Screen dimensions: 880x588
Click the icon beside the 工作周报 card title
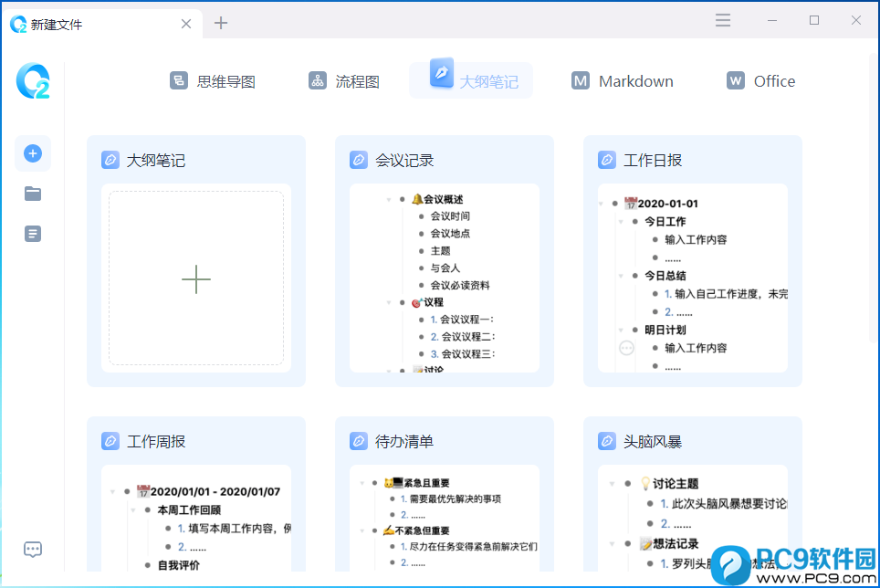[x=110, y=441]
